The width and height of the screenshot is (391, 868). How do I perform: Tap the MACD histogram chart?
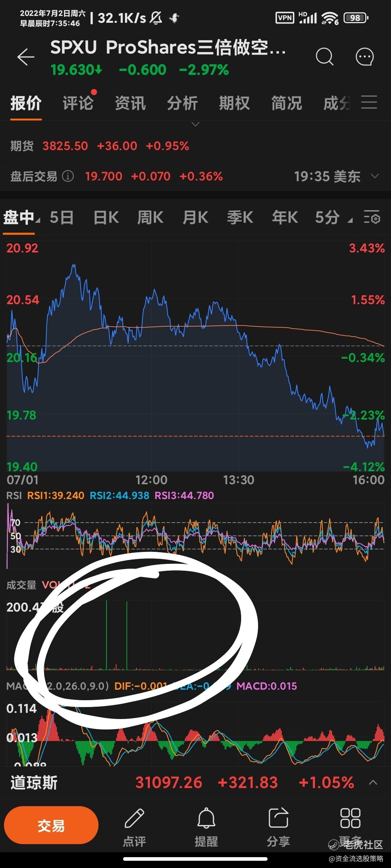pos(195,734)
